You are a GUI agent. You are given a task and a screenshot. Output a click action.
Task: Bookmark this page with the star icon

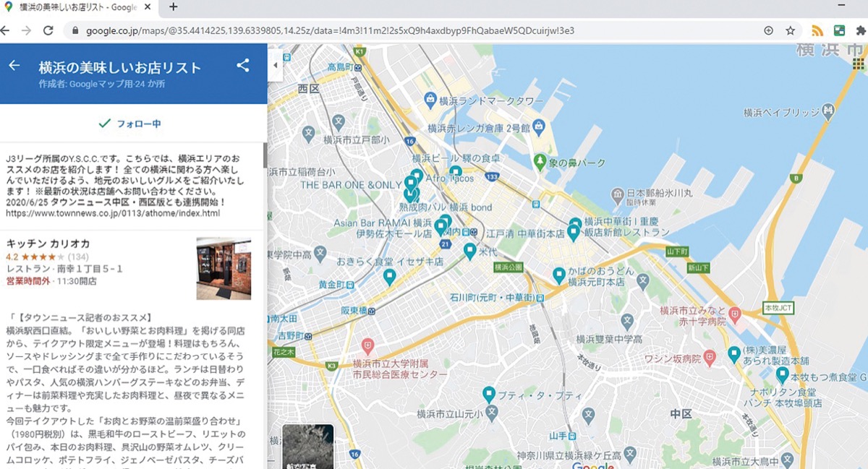(791, 31)
